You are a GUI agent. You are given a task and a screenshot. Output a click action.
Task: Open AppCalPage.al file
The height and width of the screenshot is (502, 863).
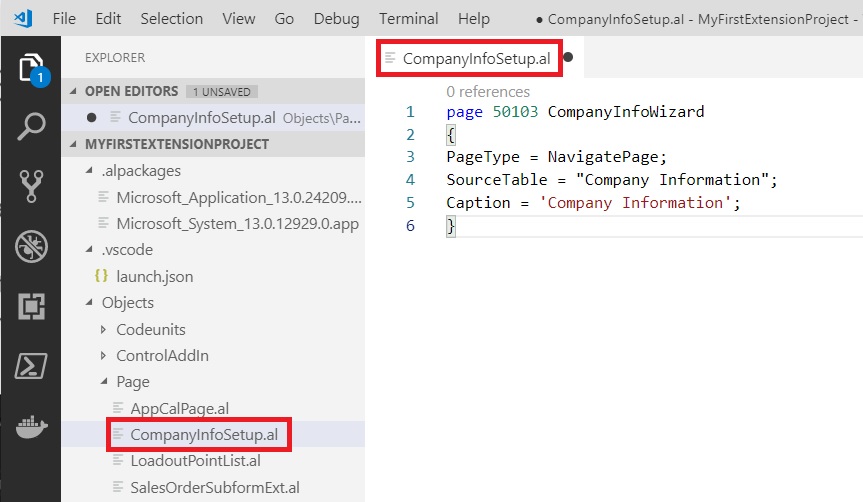179,408
